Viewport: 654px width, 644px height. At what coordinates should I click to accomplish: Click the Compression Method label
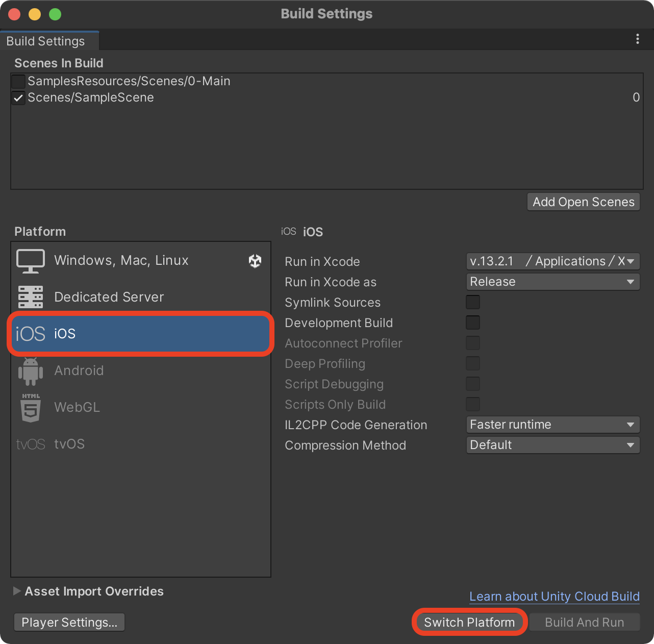pyautogui.click(x=345, y=445)
